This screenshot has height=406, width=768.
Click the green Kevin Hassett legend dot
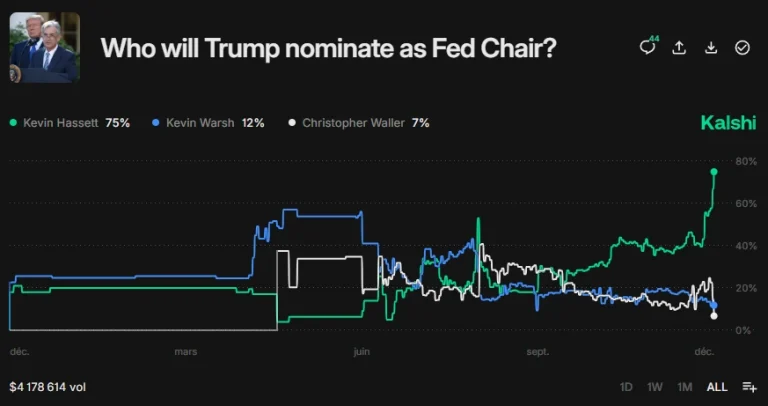(14, 123)
